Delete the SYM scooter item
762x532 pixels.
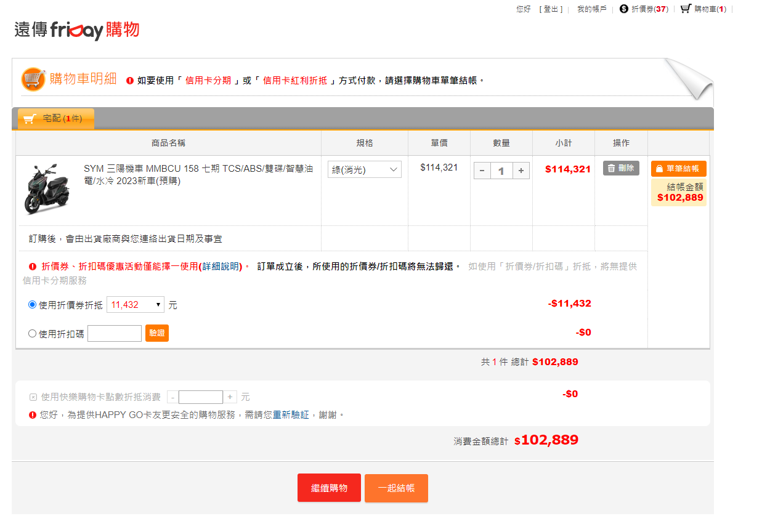pyautogui.click(x=620, y=168)
